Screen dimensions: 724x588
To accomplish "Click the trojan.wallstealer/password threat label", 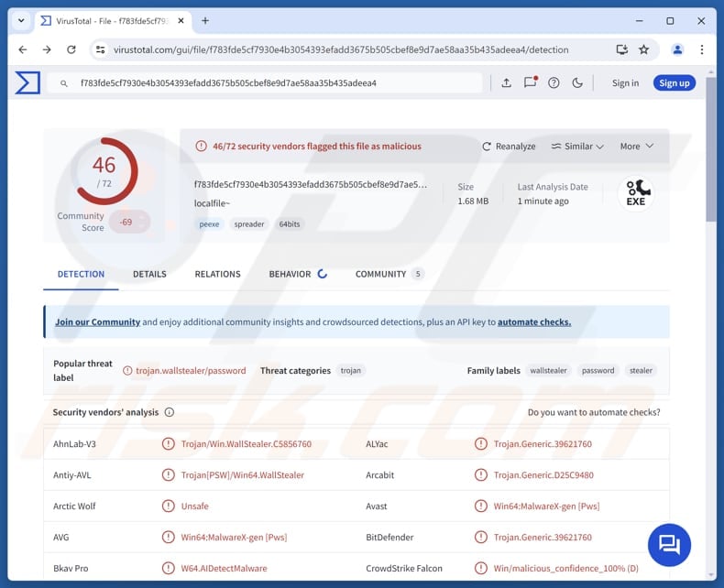I will (x=191, y=371).
